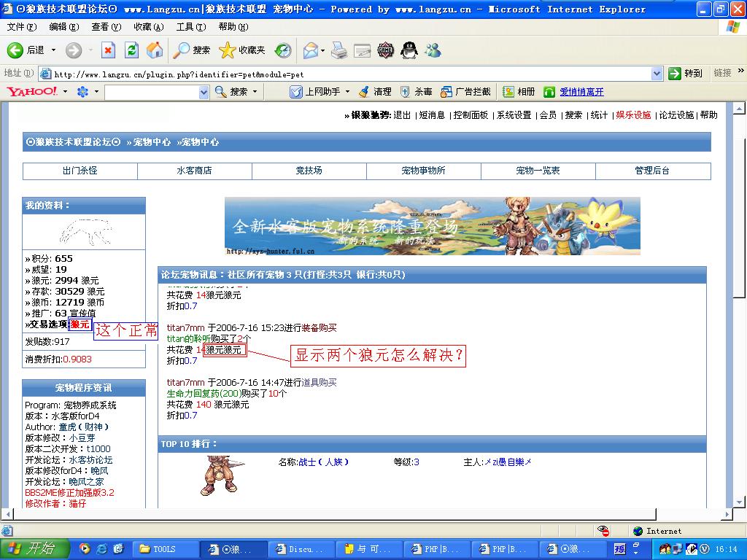This screenshot has width=747, height=560.
Task: Refresh the page with the green arrows icon
Action: pos(131,50)
